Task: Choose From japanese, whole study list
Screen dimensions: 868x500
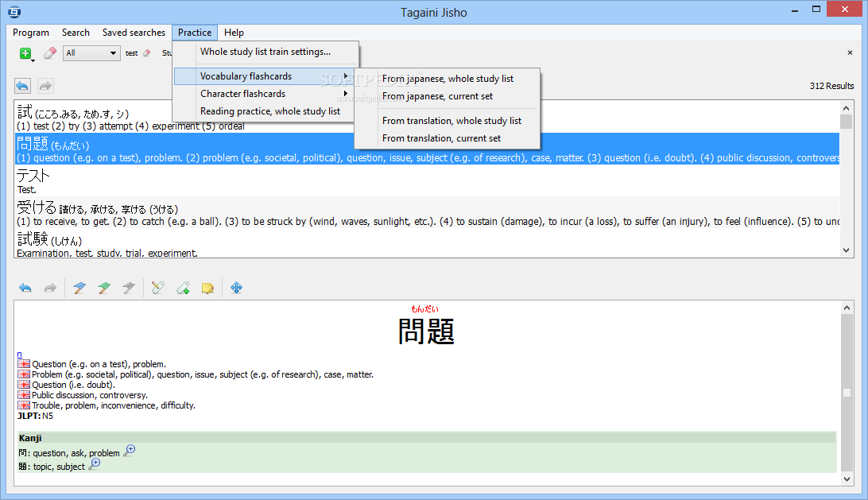Action: click(448, 79)
